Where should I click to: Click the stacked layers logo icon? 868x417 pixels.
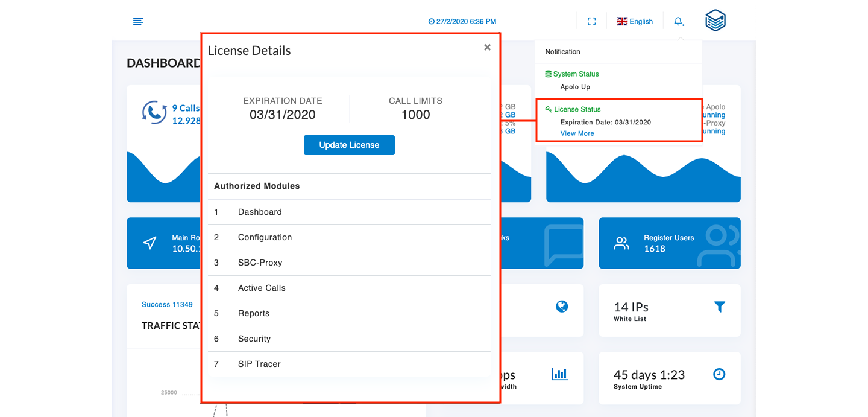[715, 21]
